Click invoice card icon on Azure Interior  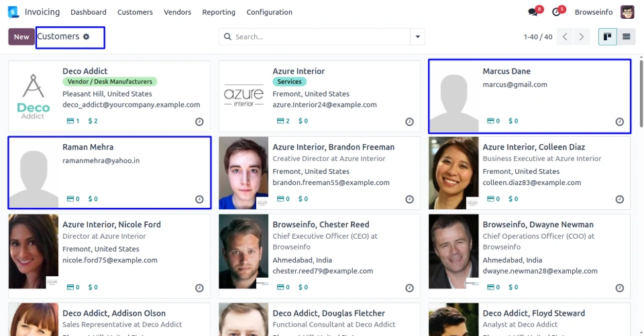(x=280, y=121)
